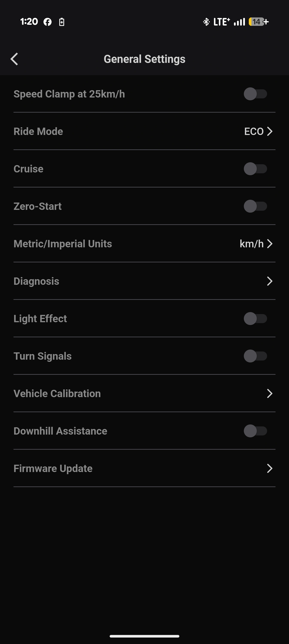Tap the clock in status bar
This screenshot has width=289, height=644.
[x=29, y=22]
